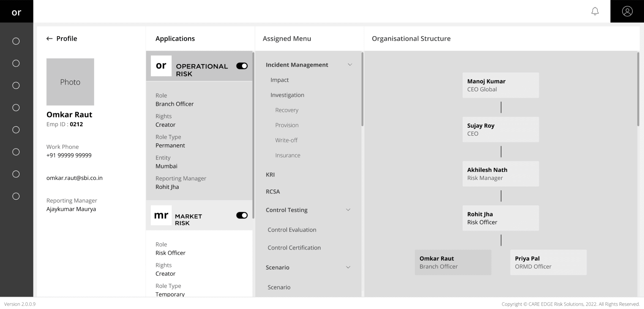Open Control Certification menu item

click(294, 248)
